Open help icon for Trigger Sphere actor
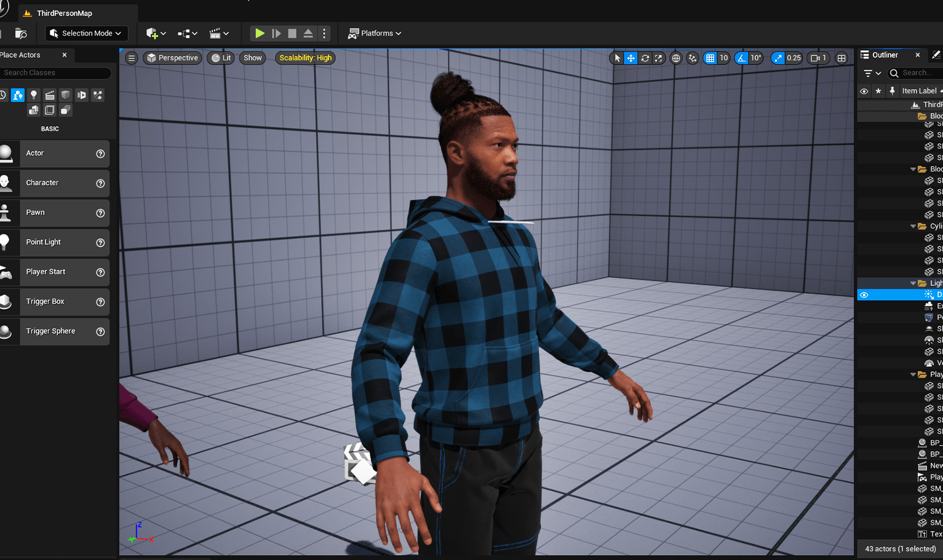 [x=100, y=331]
